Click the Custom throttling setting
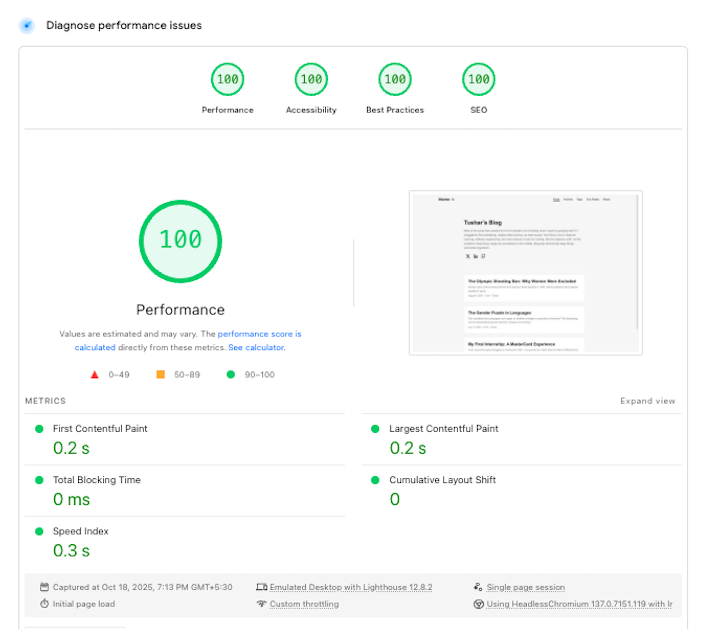This screenshot has width=711, height=629. coord(304,604)
